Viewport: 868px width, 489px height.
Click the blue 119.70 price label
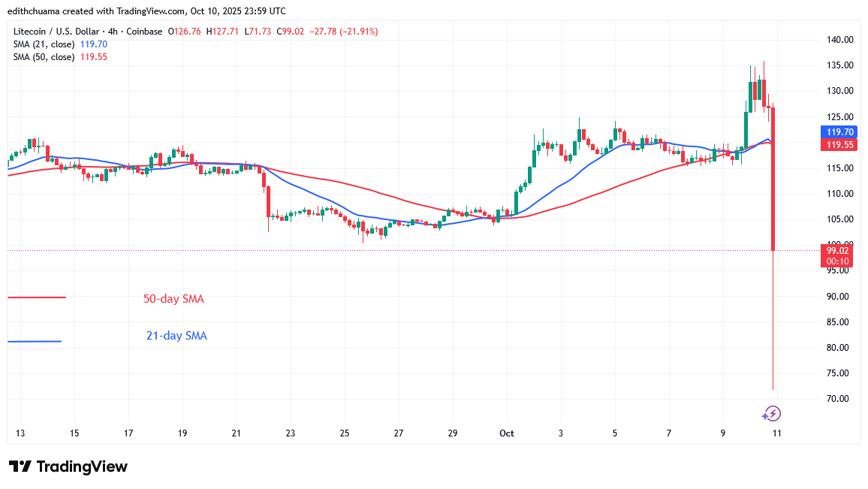[838, 131]
